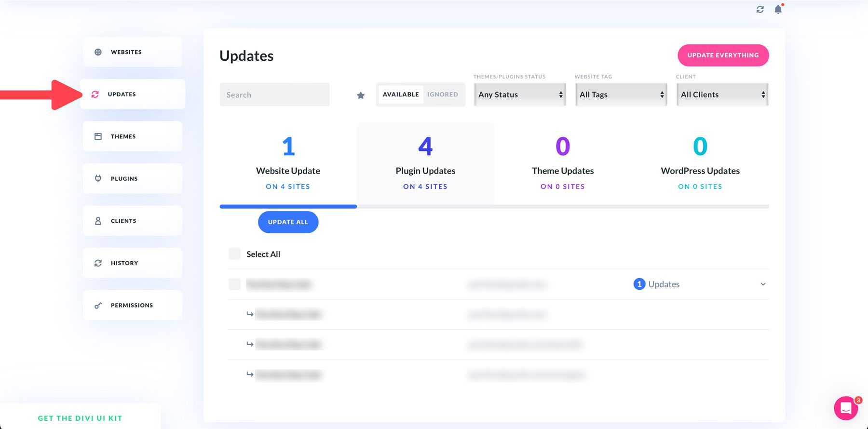Image resolution: width=868 pixels, height=429 pixels.
Task: Tick the checkbox on the first website row
Action: tap(234, 284)
